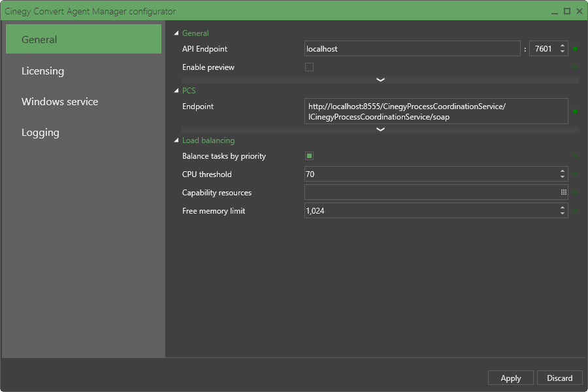Click the API Endpoint status indicator
This screenshot has height=392, width=588.
[x=575, y=49]
